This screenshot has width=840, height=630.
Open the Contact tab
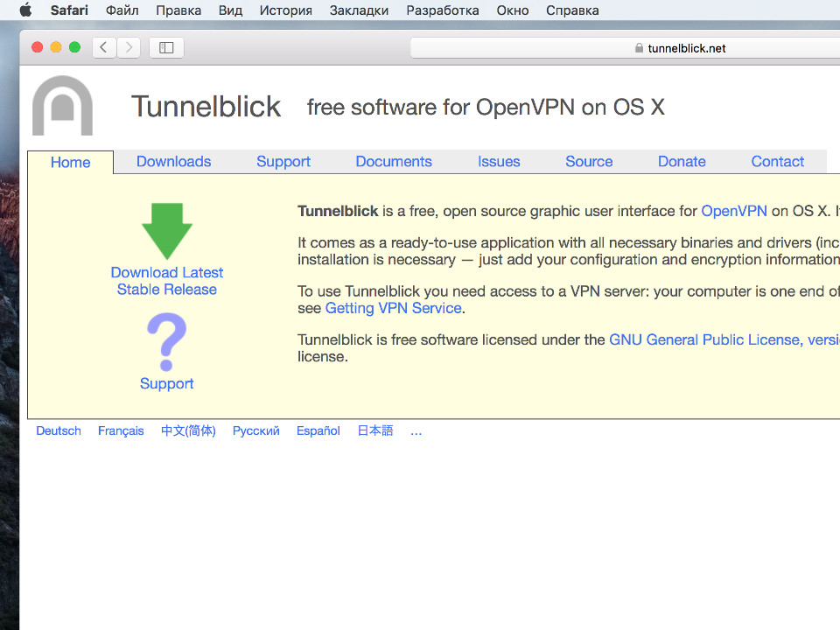777,161
